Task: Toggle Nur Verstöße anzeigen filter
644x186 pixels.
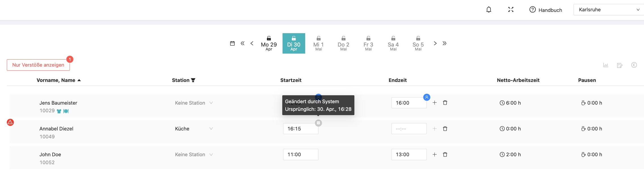Action: point(38,65)
